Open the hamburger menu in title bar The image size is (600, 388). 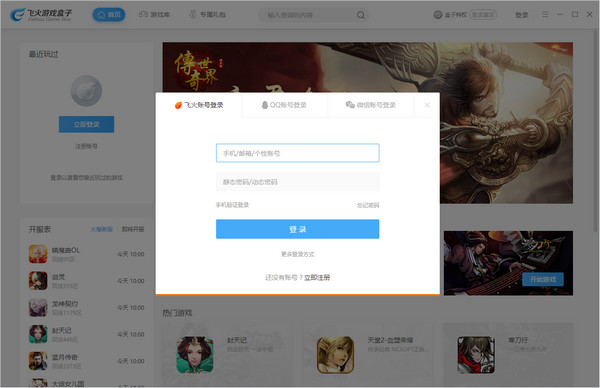tap(545, 14)
